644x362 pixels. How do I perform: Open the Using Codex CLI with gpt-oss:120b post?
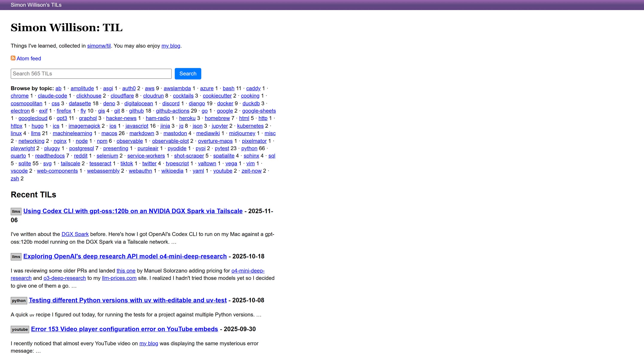pyautogui.click(x=133, y=211)
